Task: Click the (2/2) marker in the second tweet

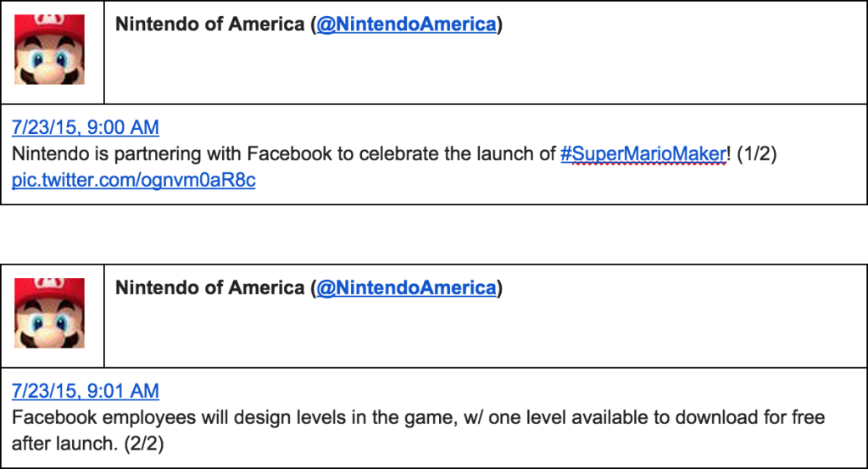Action: pos(143,444)
